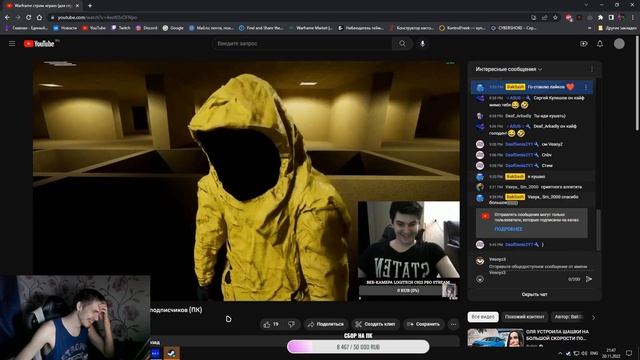This screenshot has width=640, height=360.
Task: Start voice search with the microphone icon
Action: pos(422,44)
